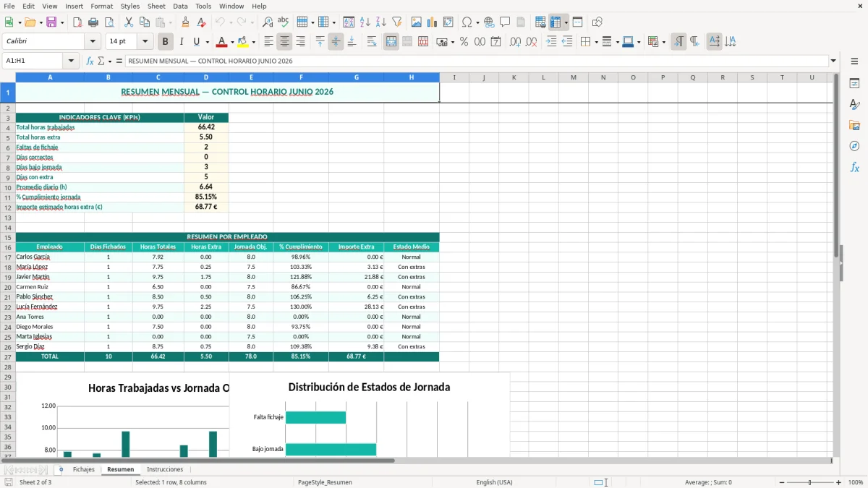868x488 pixels.
Task: Toggle Align Right
Action: point(301,42)
